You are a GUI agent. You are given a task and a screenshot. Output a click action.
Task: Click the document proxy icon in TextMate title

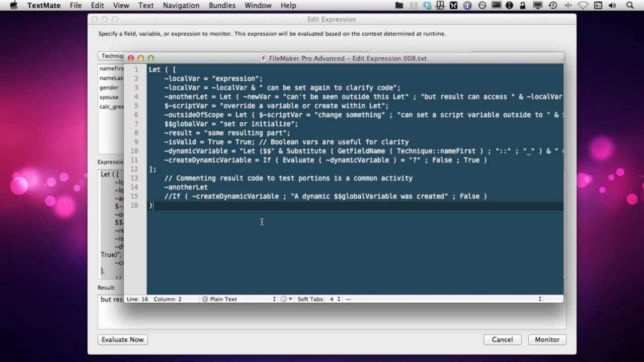[x=263, y=58]
